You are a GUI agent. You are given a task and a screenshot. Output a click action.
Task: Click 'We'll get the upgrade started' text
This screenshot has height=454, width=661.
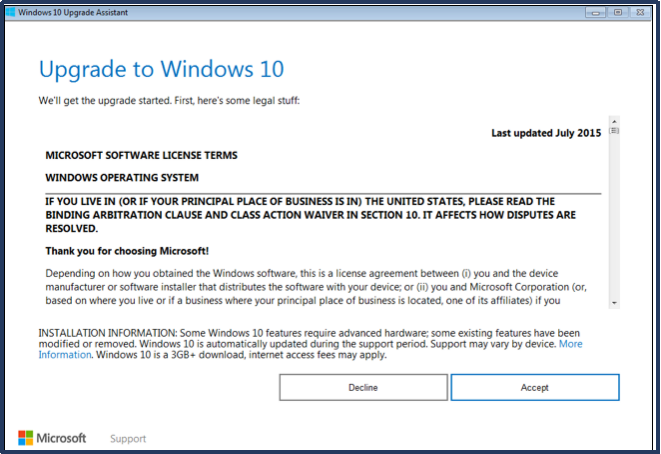(169, 101)
